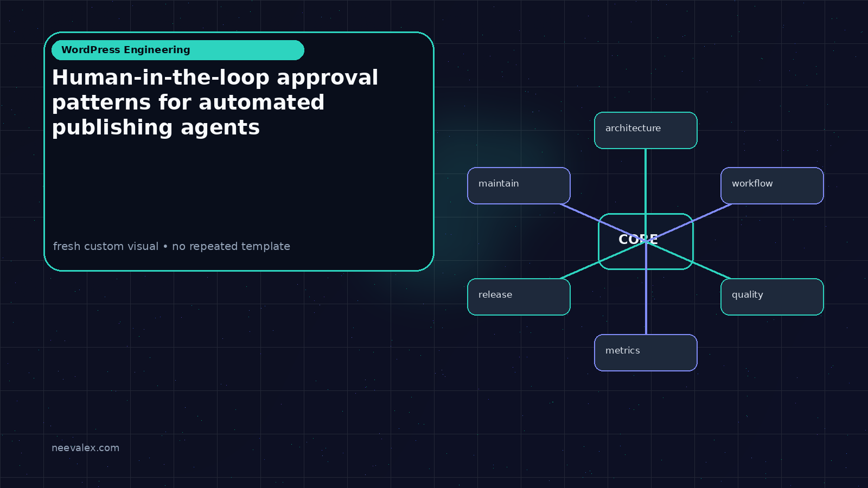
Task: Click the WordPress Engineering category pill
Action: [178, 50]
